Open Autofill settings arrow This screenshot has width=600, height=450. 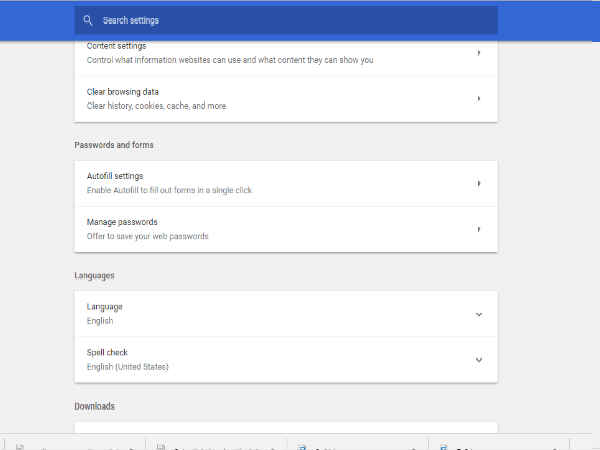tap(479, 183)
